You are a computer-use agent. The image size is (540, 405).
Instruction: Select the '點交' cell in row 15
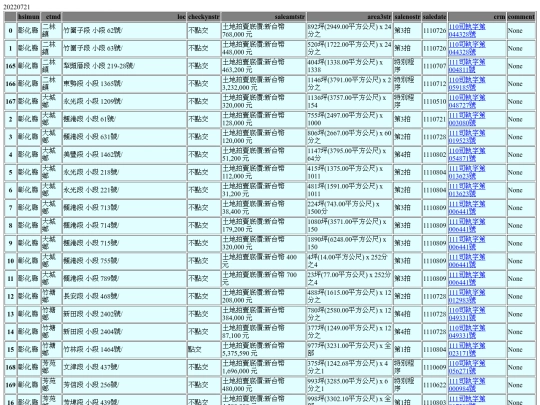(x=204, y=349)
